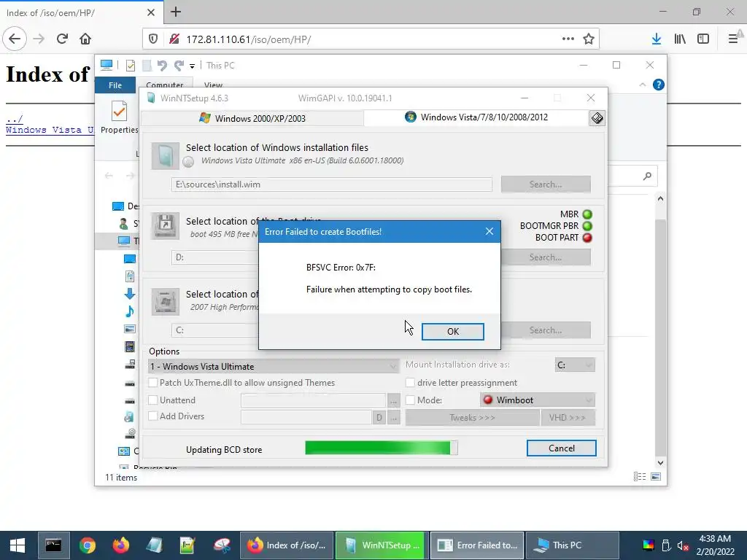
Task: Click the Firefox address bar URL
Action: coord(248,39)
